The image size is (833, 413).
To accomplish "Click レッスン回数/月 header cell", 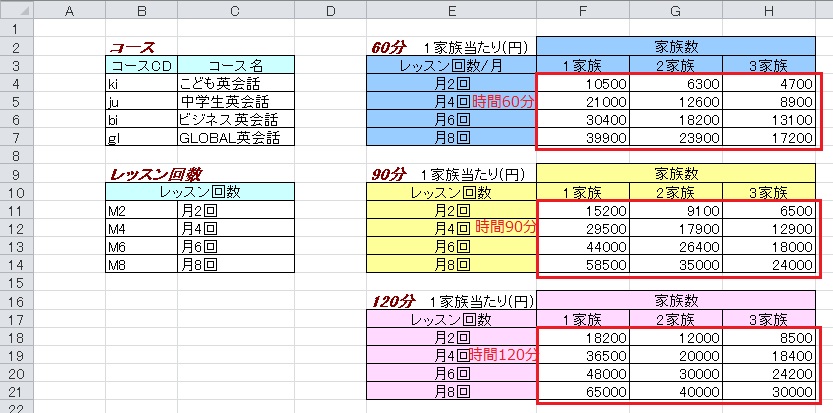I will point(452,65).
